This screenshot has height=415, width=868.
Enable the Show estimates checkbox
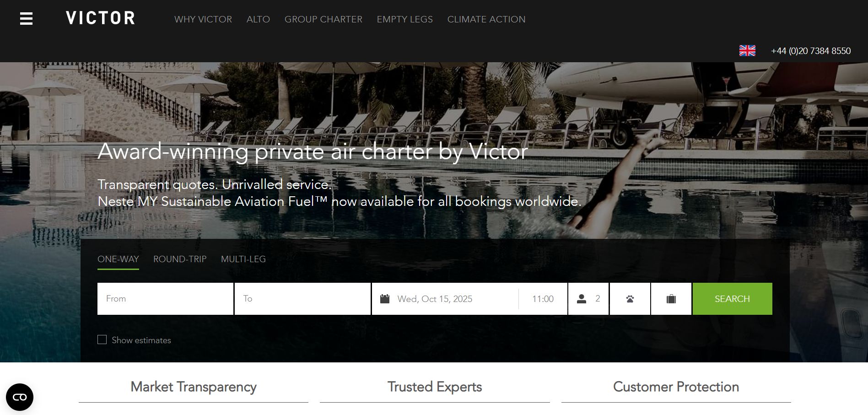point(102,340)
